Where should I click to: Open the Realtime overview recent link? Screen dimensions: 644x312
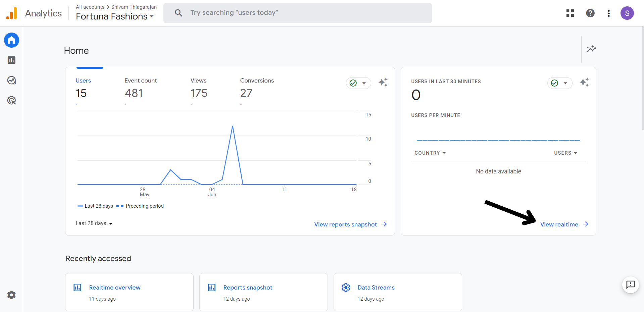click(x=115, y=288)
